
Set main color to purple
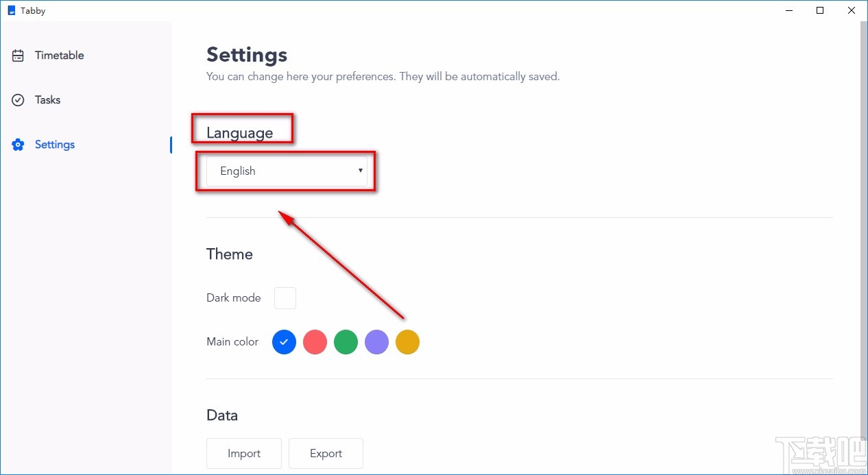(x=376, y=342)
